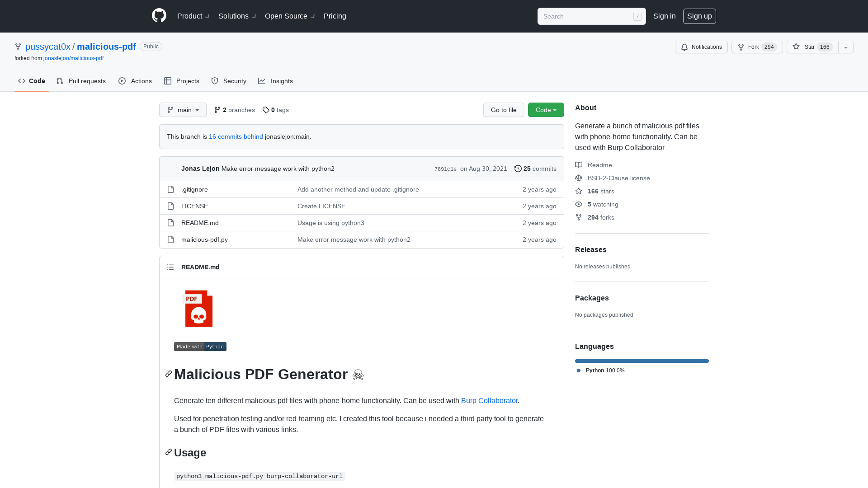
Task: Open the Burp Collaborator link
Action: click(489, 401)
